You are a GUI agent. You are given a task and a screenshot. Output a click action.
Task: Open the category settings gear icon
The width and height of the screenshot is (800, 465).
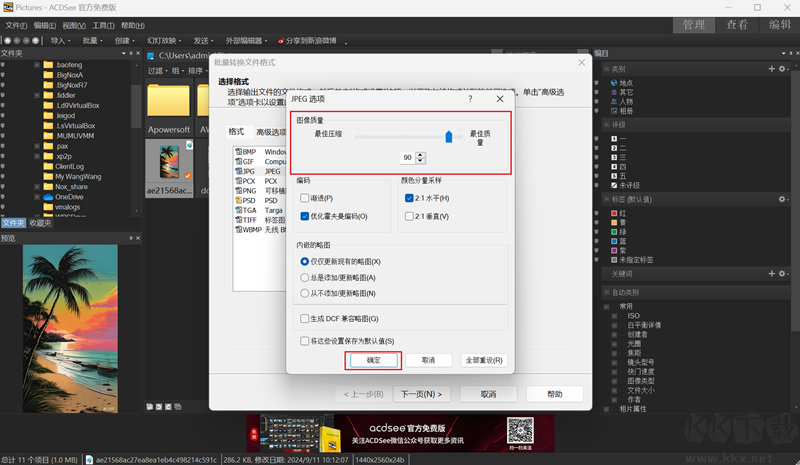point(782,69)
